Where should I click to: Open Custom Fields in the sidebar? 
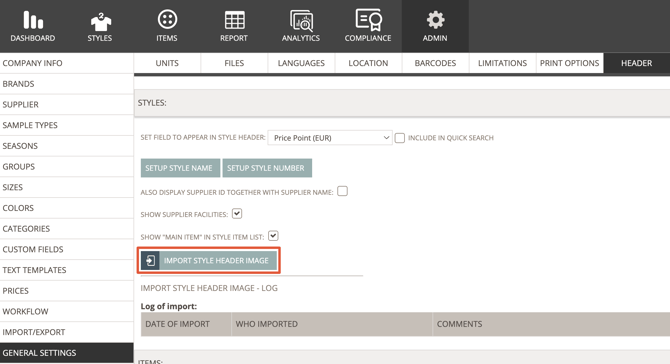tap(67, 250)
